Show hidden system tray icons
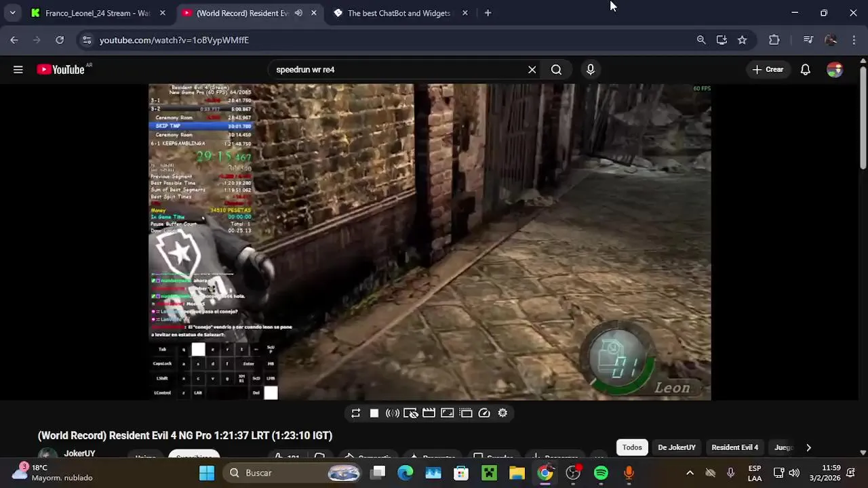Screen dimensions: 868x488 690,472
